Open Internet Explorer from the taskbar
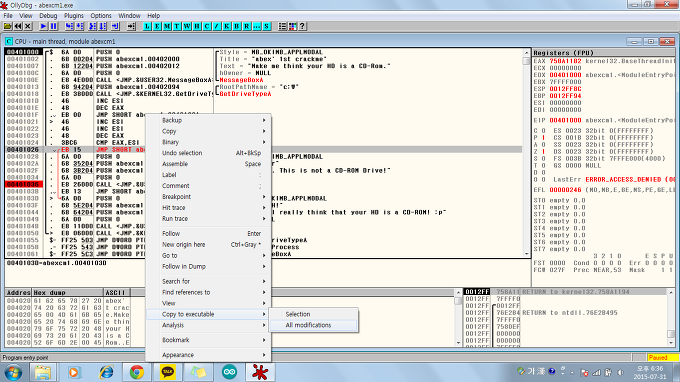 point(106,372)
